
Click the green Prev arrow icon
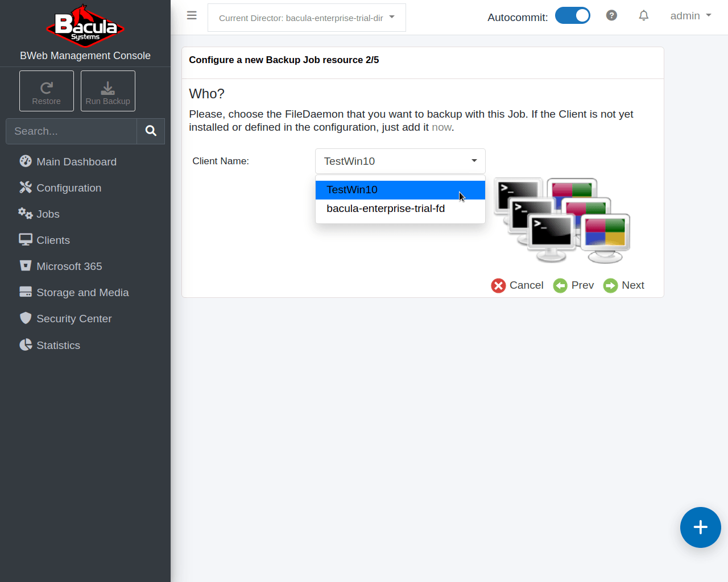tap(560, 285)
